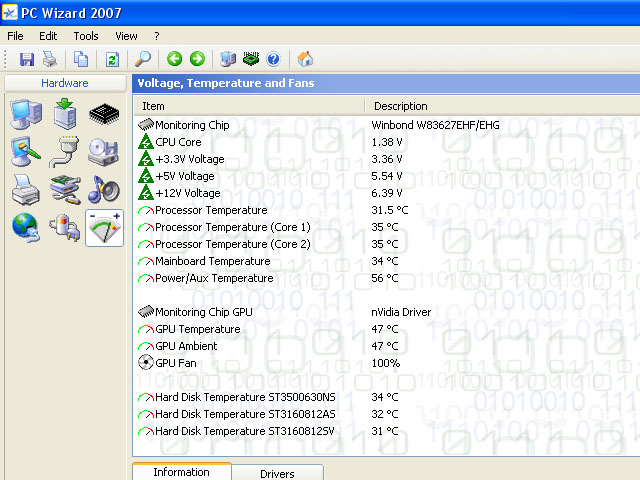Click the Home house toolbar icon
The image size is (640, 480).
click(x=305, y=59)
